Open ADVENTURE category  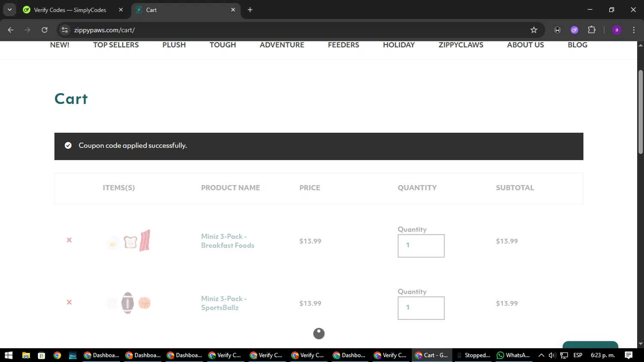[x=282, y=45]
